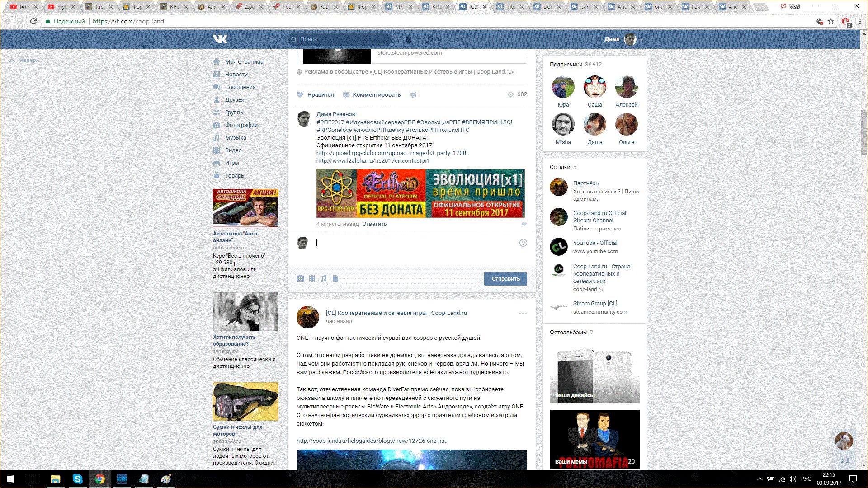
Task: Attach a document via the file icon
Action: pyautogui.click(x=335, y=278)
